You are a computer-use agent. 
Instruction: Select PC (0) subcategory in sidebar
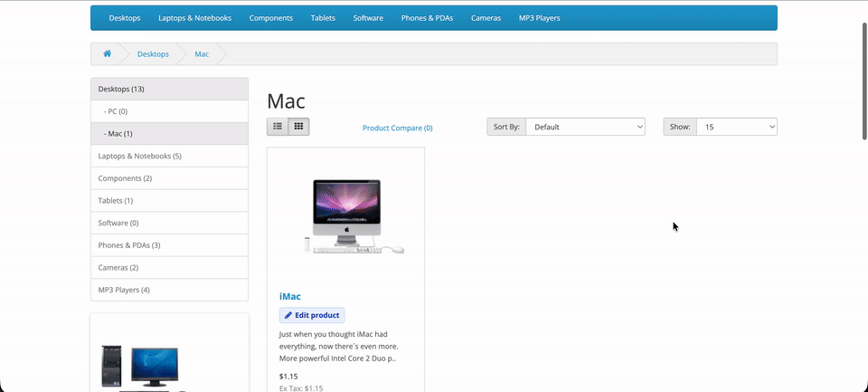coord(169,111)
